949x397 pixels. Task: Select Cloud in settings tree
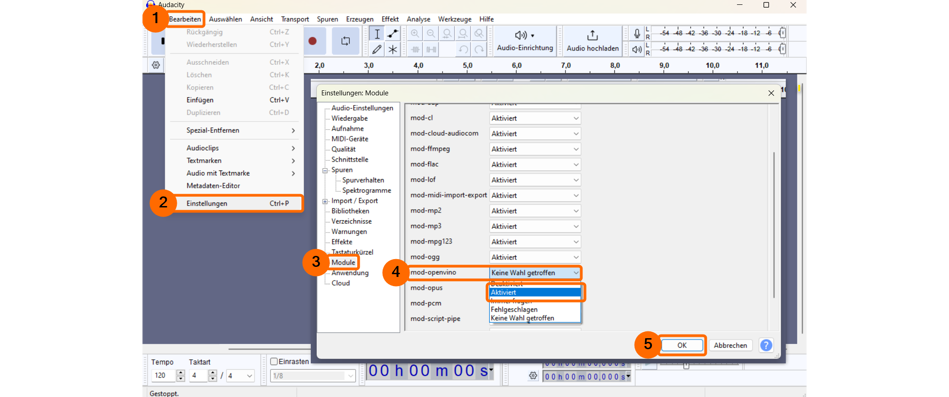point(340,283)
